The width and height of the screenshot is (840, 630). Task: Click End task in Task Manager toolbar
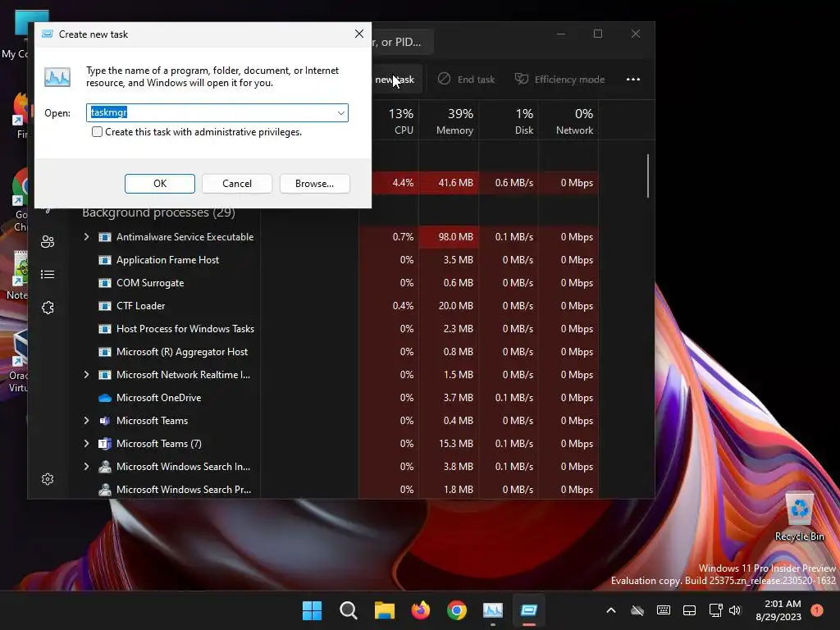click(x=466, y=80)
